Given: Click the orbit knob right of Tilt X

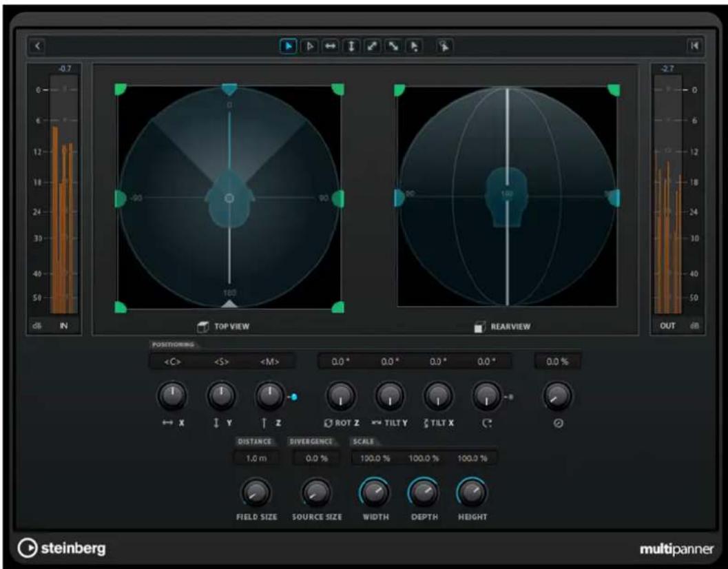Looking at the screenshot, I should pyautogui.click(x=486, y=396).
